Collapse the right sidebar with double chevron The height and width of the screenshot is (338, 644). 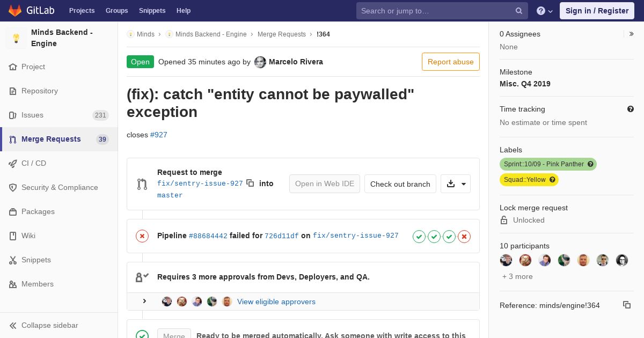click(632, 34)
